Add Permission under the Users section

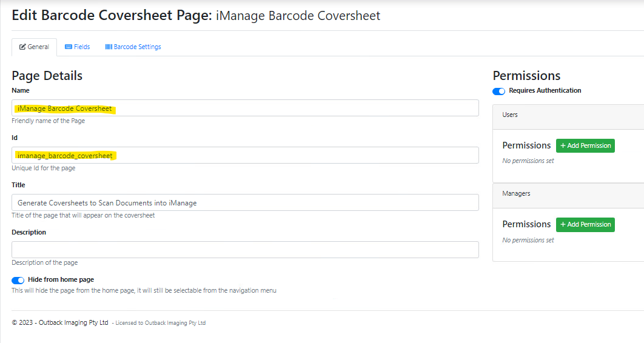tap(585, 146)
